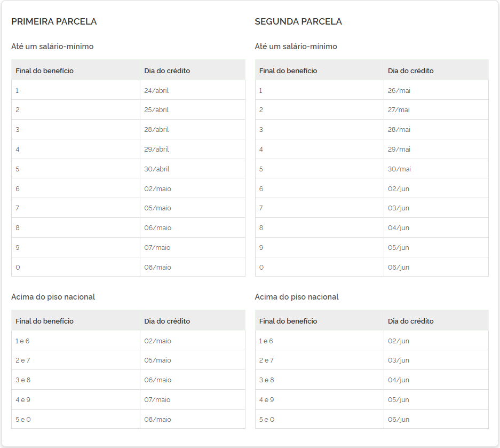Click the 08/maio cell in the '5 e 0' row
Screen dimensions: 500x448
point(157,420)
